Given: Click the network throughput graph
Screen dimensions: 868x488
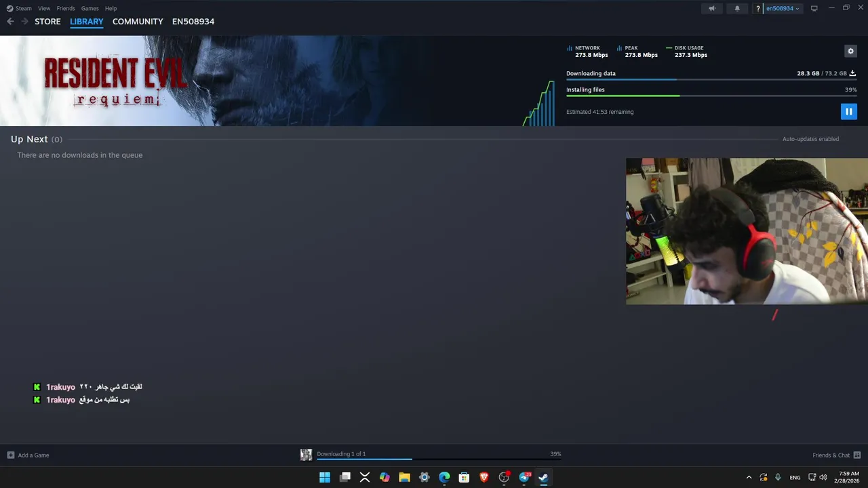Looking at the screenshot, I should 539,103.
